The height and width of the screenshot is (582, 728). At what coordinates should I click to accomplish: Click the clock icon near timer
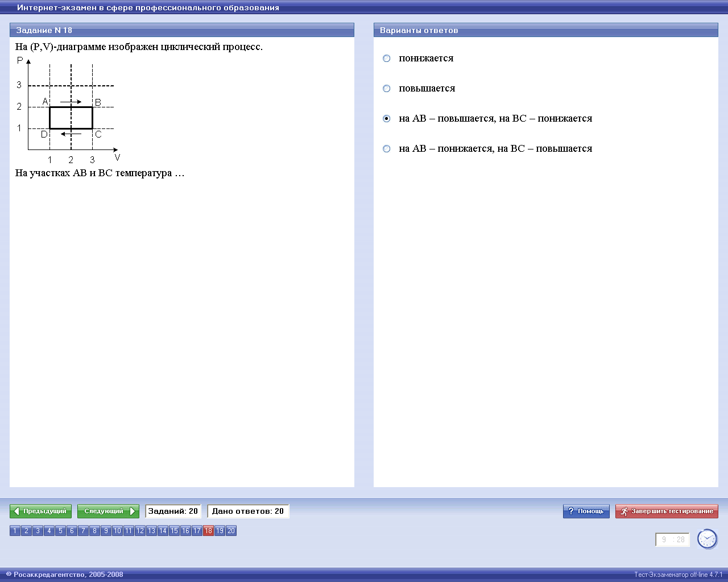pos(708,539)
